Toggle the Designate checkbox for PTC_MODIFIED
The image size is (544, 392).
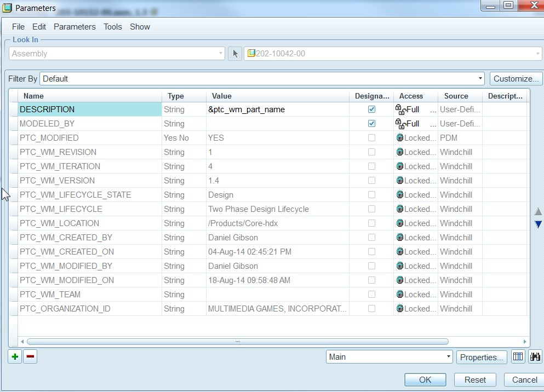click(371, 138)
